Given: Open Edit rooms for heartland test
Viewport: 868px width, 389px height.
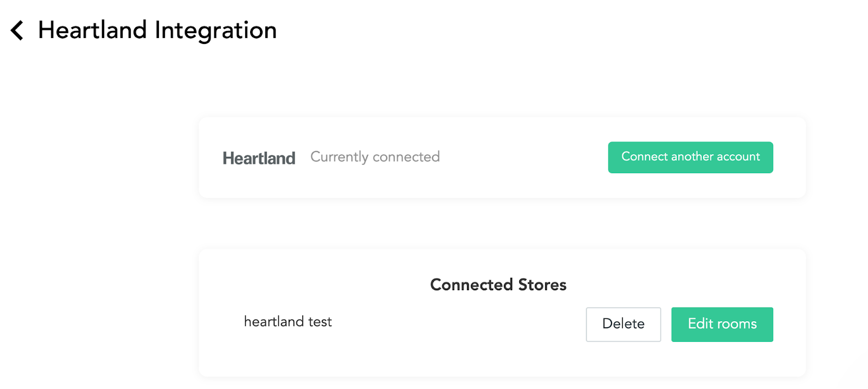Looking at the screenshot, I should (x=722, y=324).
